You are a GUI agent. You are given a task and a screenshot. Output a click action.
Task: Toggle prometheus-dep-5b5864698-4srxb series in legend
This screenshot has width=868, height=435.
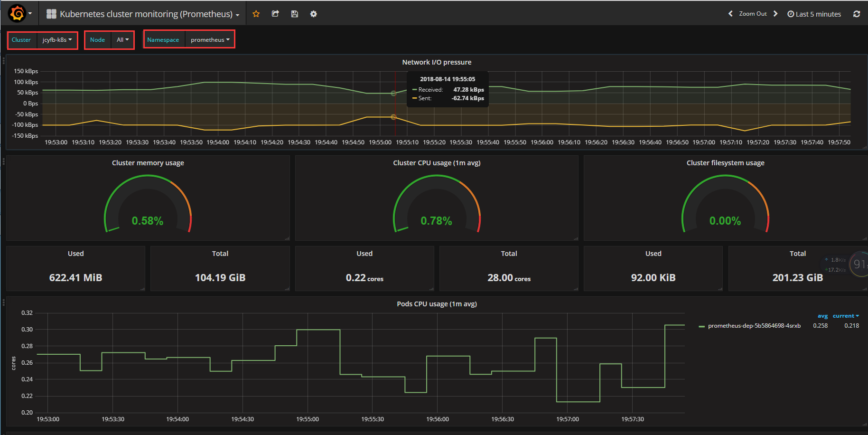754,326
